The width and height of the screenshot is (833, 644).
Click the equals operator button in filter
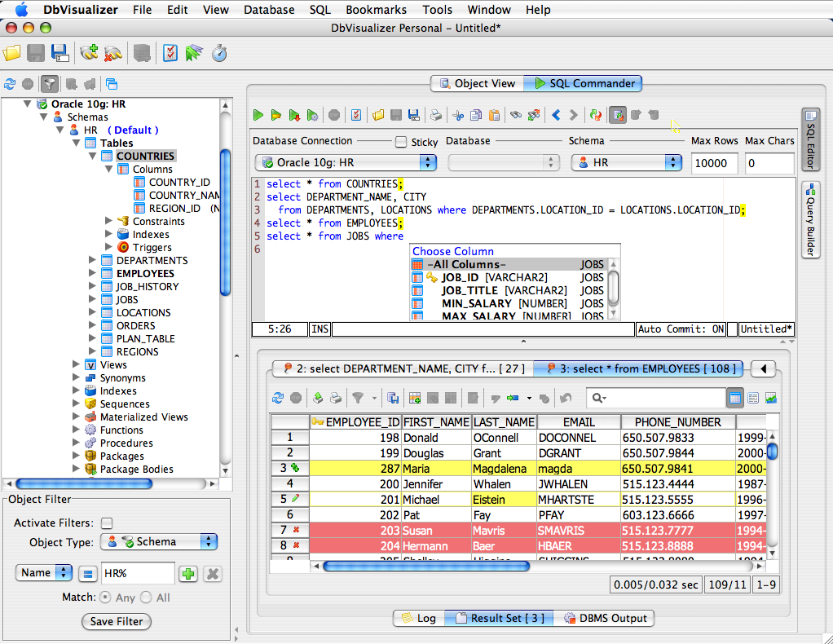point(88,574)
